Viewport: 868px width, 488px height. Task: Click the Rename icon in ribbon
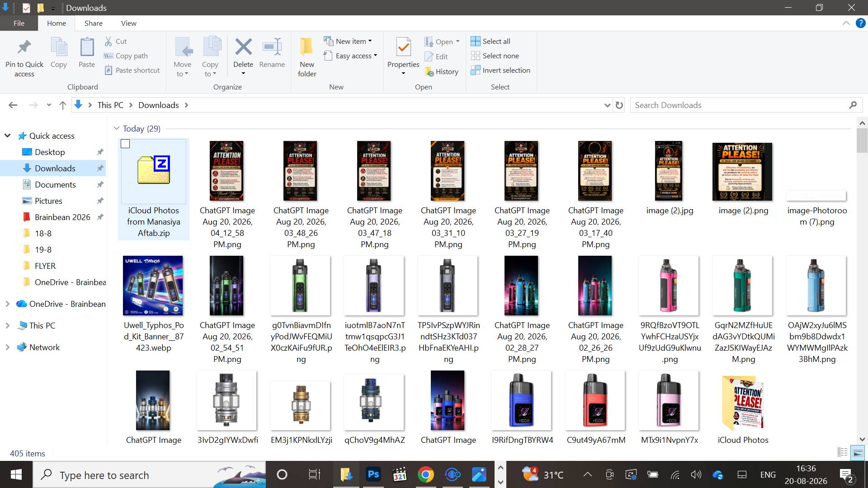[272, 47]
